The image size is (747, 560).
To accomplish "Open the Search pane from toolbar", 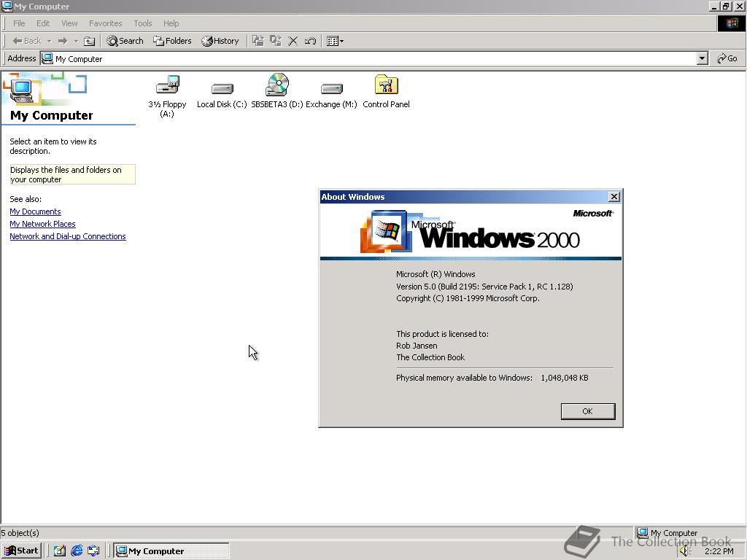I will click(x=125, y=41).
